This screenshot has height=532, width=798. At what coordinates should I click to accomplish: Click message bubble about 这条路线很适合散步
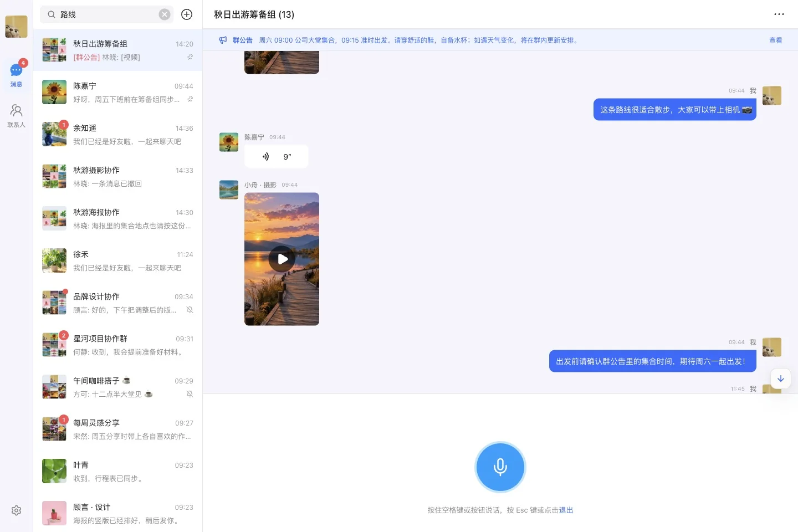click(x=674, y=110)
